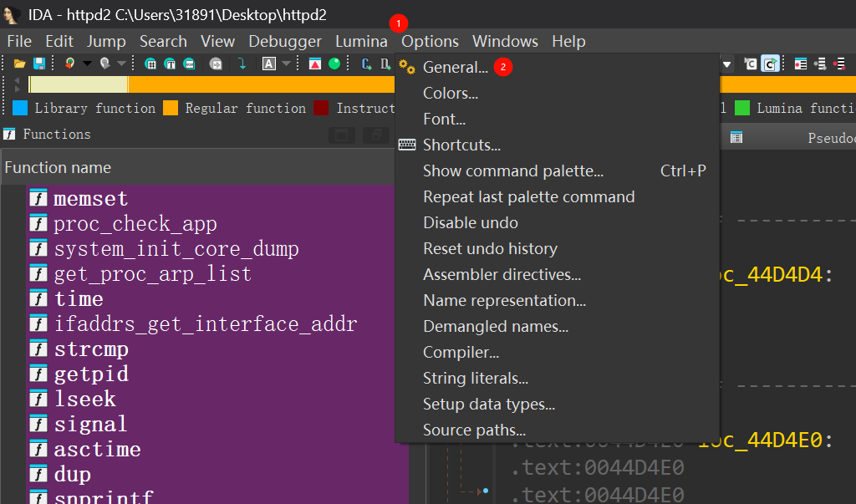Click the D-plus create data icon

(x=385, y=64)
